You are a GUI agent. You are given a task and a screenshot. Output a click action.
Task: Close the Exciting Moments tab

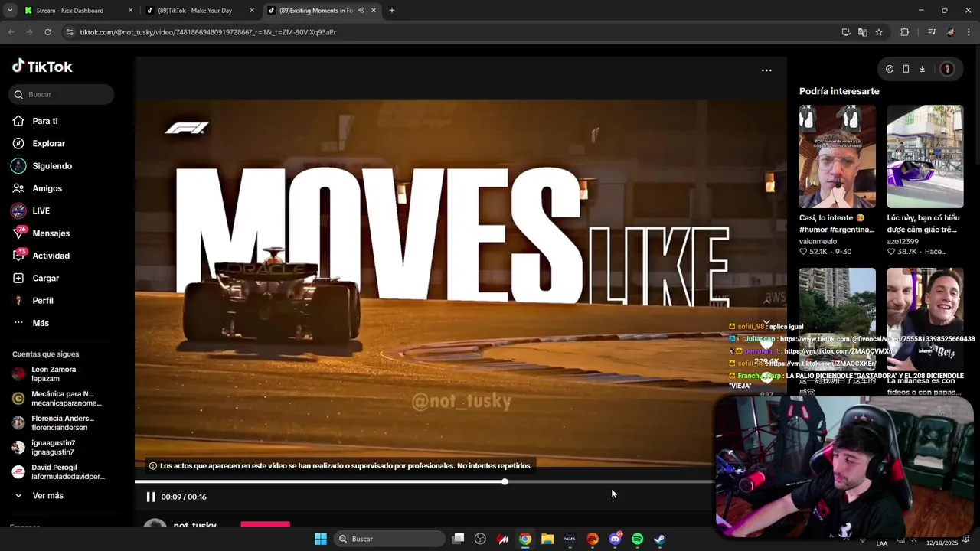point(373,11)
